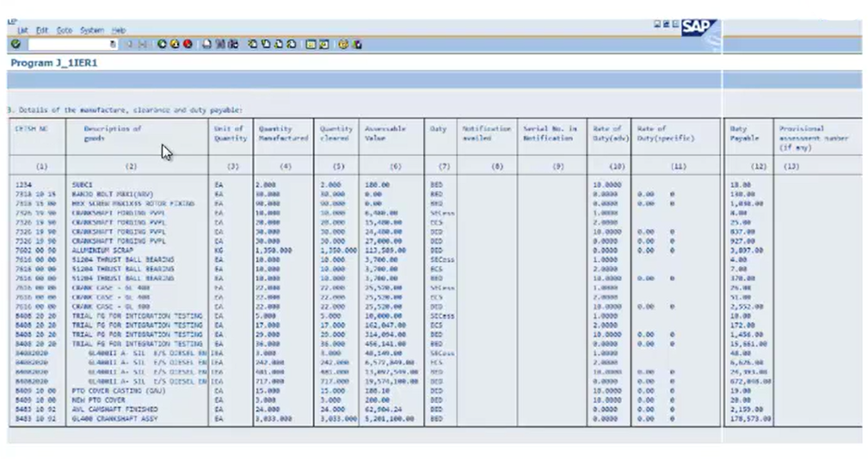The width and height of the screenshot is (868, 459).
Task: Click the Assessable Value column header
Action: pos(385,133)
